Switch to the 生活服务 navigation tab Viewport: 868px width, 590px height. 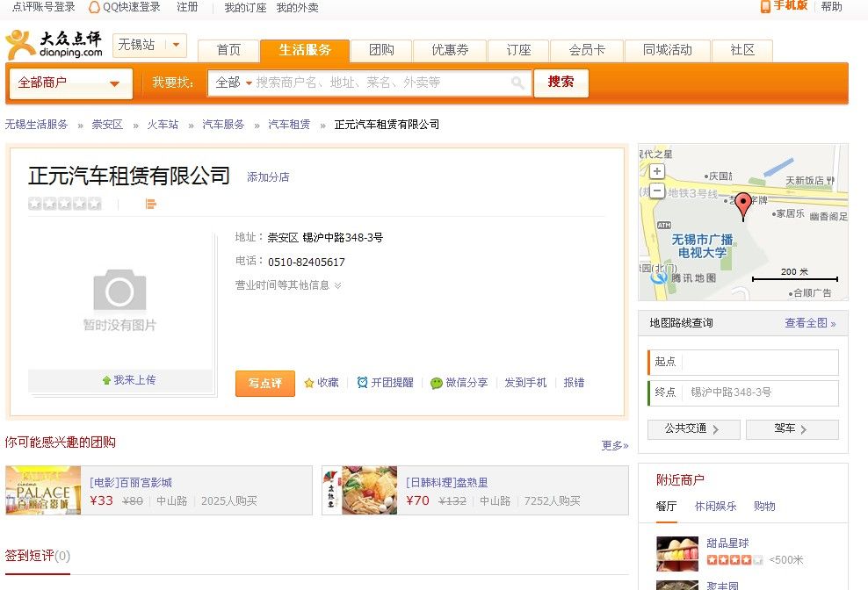pos(305,50)
